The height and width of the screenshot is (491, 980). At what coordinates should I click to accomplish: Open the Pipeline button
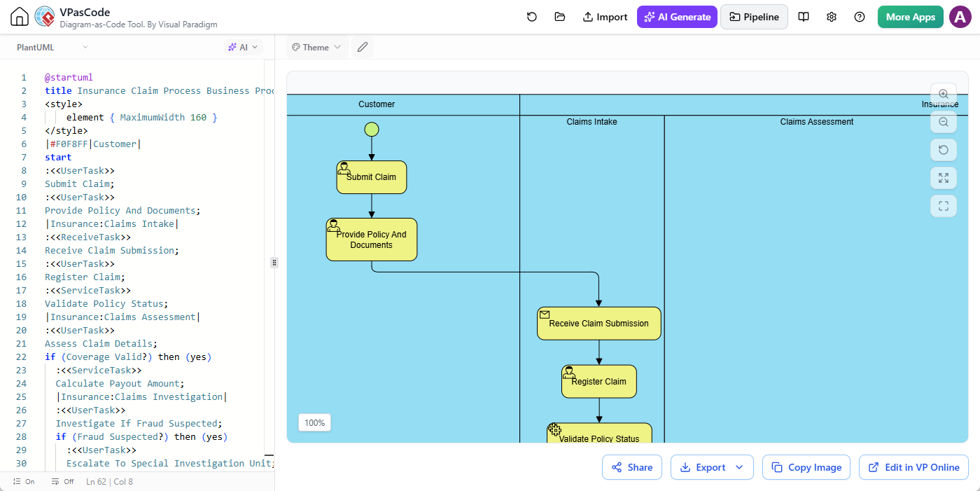tap(754, 17)
